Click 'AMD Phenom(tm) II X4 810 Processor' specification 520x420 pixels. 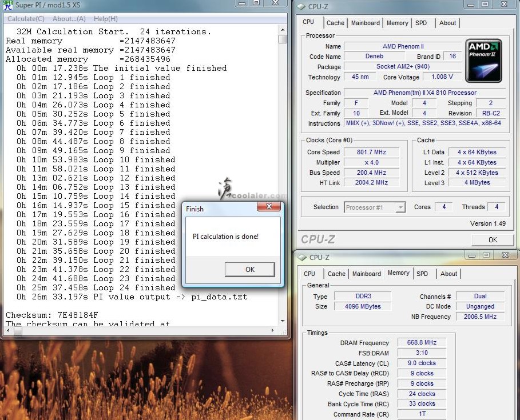click(x=424, y=93)
